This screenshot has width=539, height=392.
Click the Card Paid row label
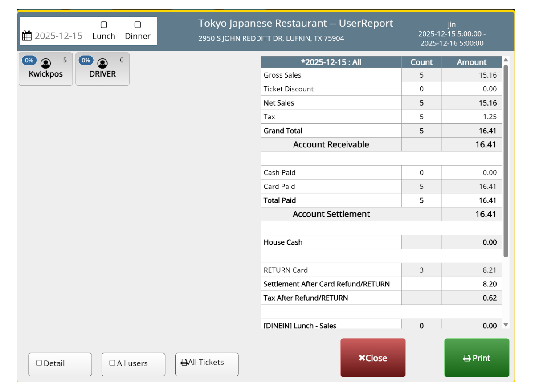click(279, 186)
